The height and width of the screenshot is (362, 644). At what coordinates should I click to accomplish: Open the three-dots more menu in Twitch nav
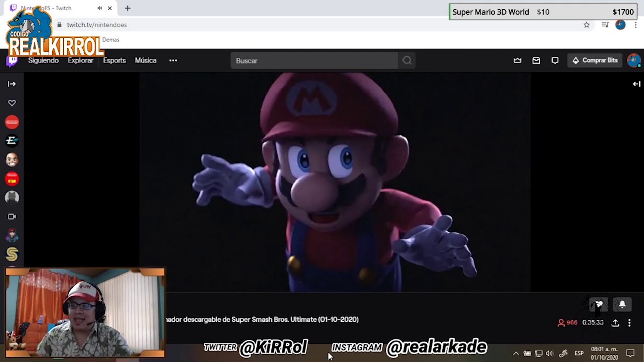(x=173, y=60)
